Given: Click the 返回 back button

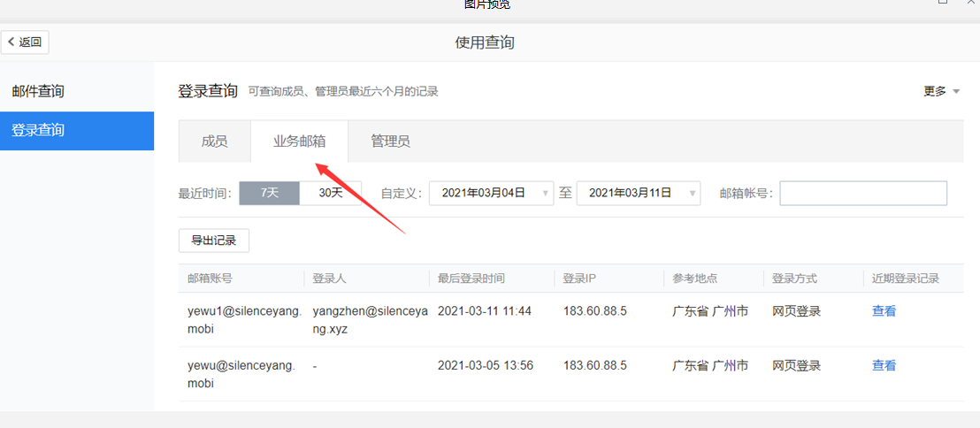Looking at the screenshot, I should pyautogui.click(x=25, y=42).
